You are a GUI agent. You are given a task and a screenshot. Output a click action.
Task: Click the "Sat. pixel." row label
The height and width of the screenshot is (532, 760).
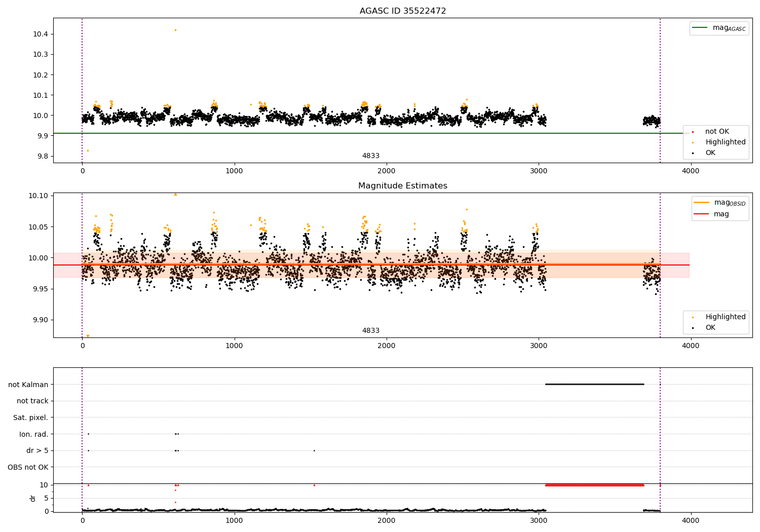[x=31, y=417]
